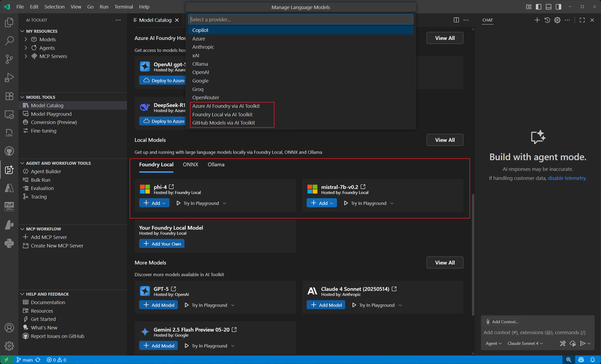Screen dimensions: 601x364
Task: Open Configure Tools in chat input
Action: click(563, 344)
